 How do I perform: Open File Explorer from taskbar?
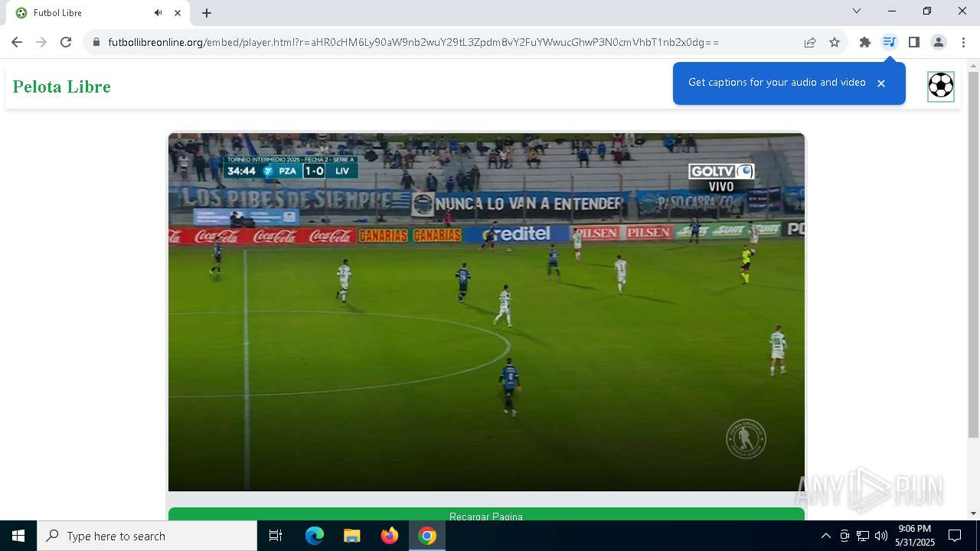pyautogui.click(x=351, y=536)
